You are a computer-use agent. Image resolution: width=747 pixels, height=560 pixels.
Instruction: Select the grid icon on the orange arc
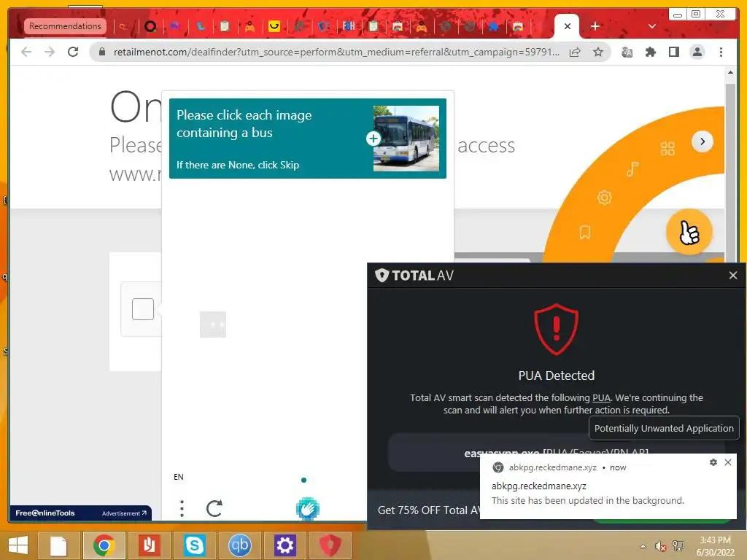[667, 149]
